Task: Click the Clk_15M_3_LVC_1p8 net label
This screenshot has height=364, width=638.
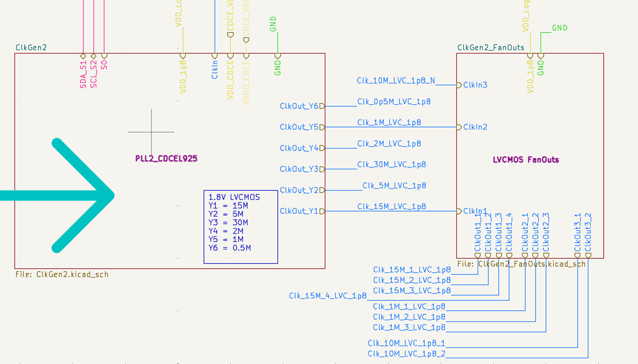Action: click(412, 291)
